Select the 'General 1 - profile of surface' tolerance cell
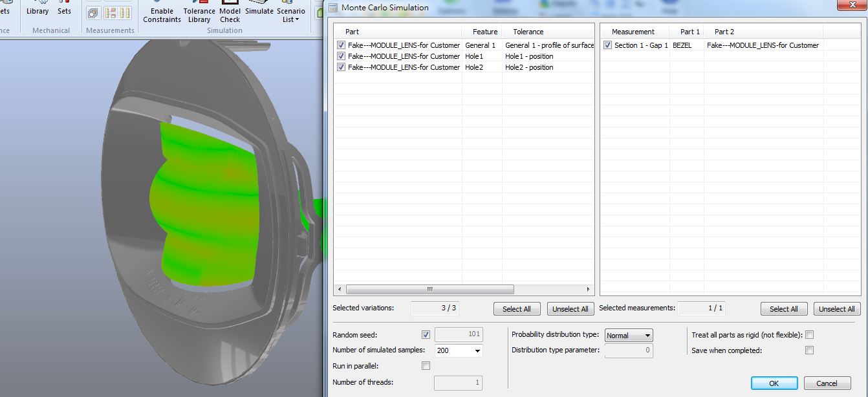Image resolution: width=868 pixels, height=397 pixels. tap(548, 45)
